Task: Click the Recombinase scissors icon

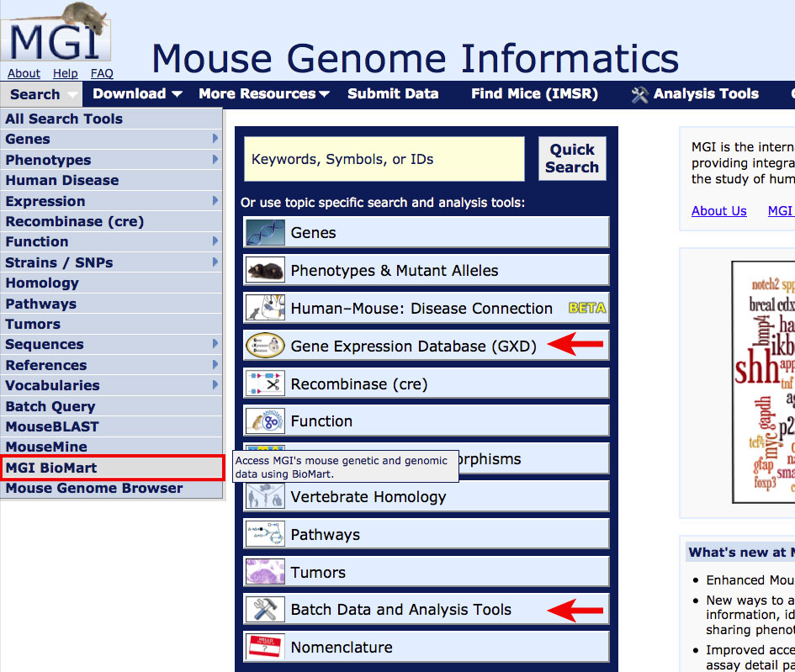Action: (x=265, y=384)
